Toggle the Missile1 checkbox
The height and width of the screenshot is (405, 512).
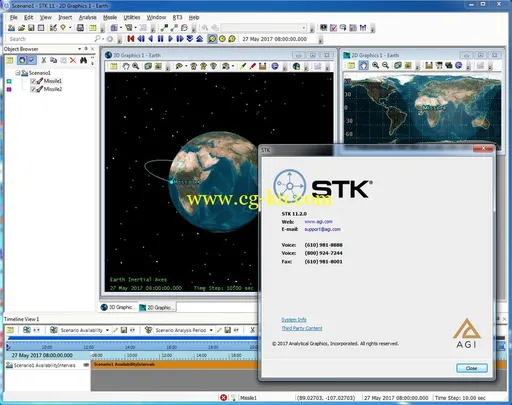pyautogui.click(x=33, y=81)
